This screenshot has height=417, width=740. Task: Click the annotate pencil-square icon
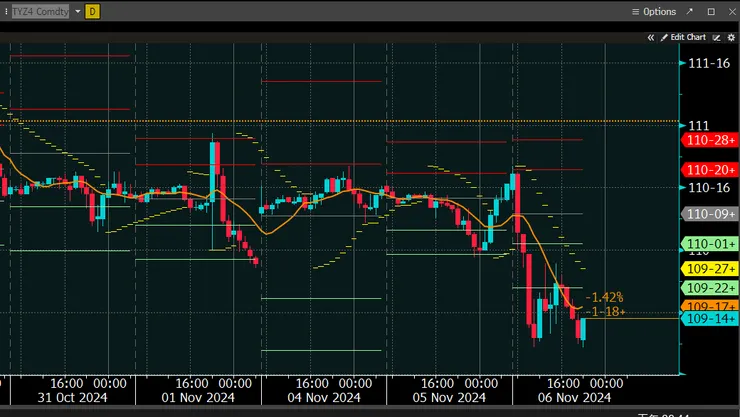(x=716, y=37)
